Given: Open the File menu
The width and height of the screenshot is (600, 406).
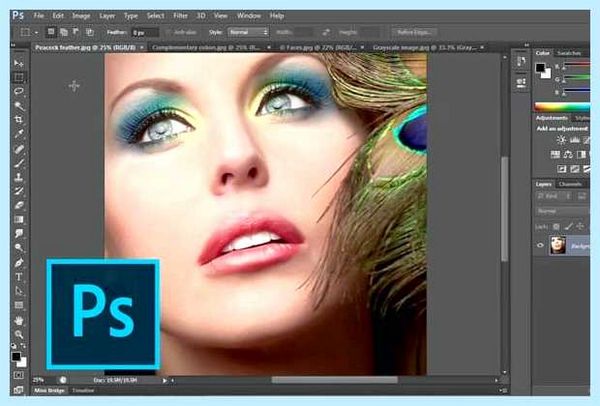Looking at the screenshot, I should 39,16.
